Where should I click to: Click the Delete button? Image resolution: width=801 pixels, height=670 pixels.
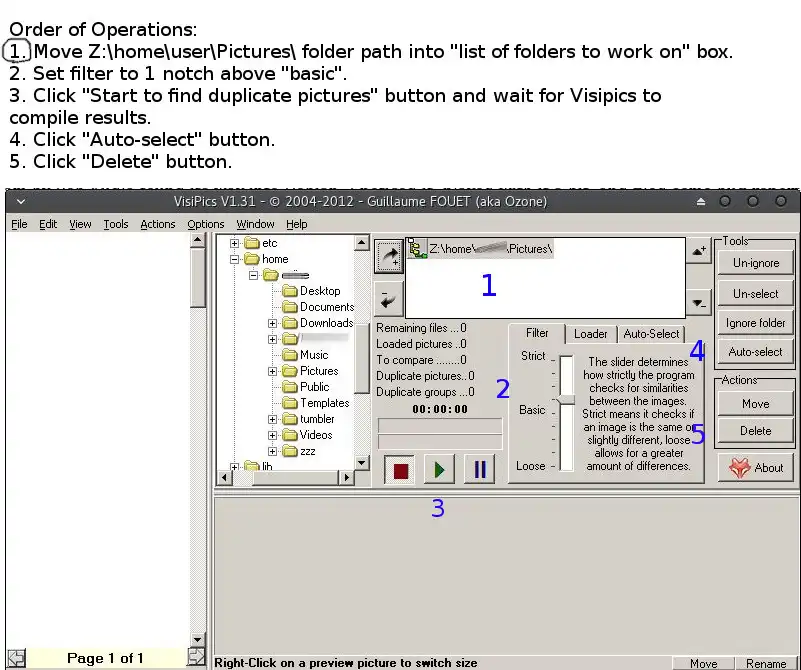click(x=756, y=431)
